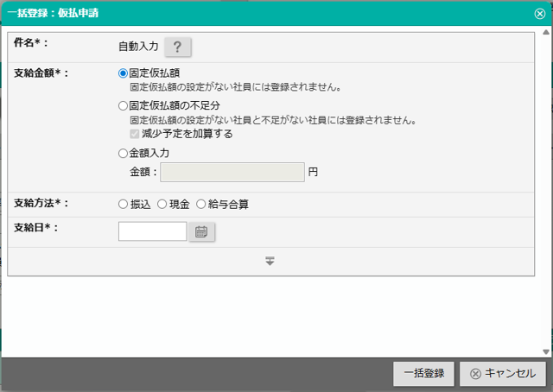Click the scrollbar up arrow
The width and height of the screenshot is (553, 392).
tap(545, 32)
